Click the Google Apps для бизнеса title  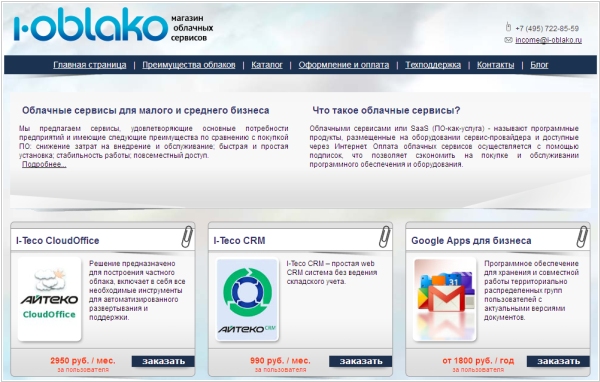(471, 240)
